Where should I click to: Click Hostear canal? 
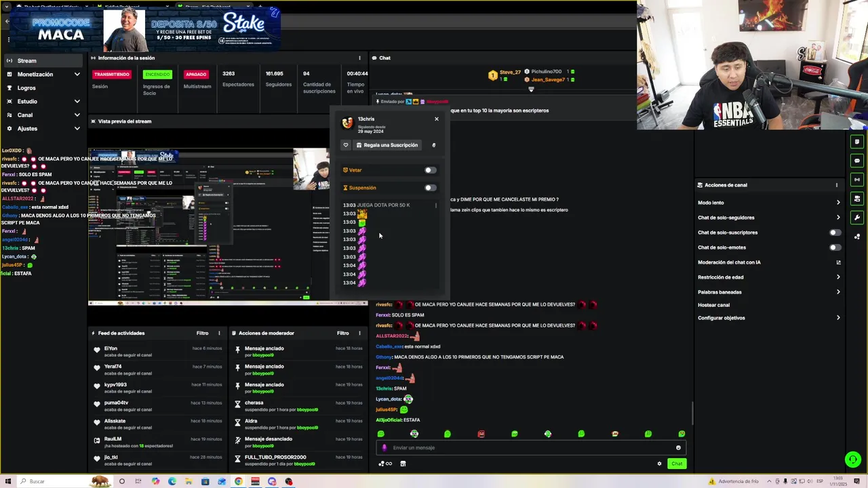713,305
